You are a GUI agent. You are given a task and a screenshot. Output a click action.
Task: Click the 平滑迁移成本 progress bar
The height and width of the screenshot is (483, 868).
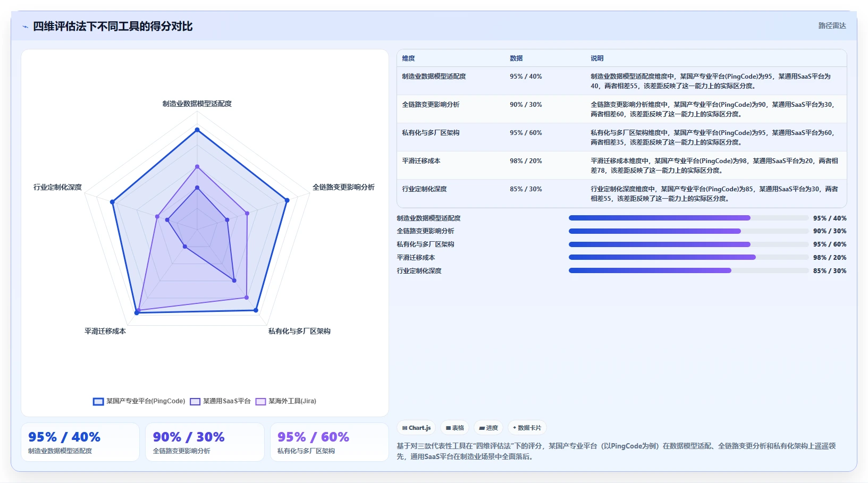pyautogui.click(x=688, y=257)
